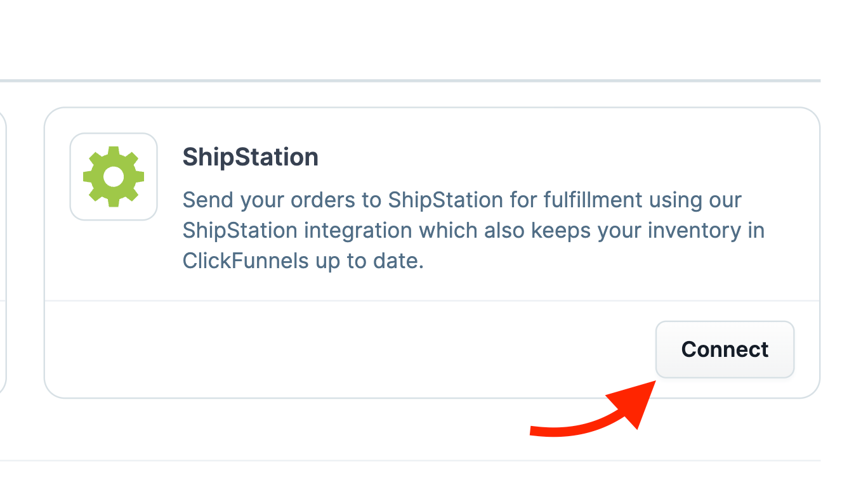
Task: Click the green ShipStation gear icon
Action: coord(114,177)
